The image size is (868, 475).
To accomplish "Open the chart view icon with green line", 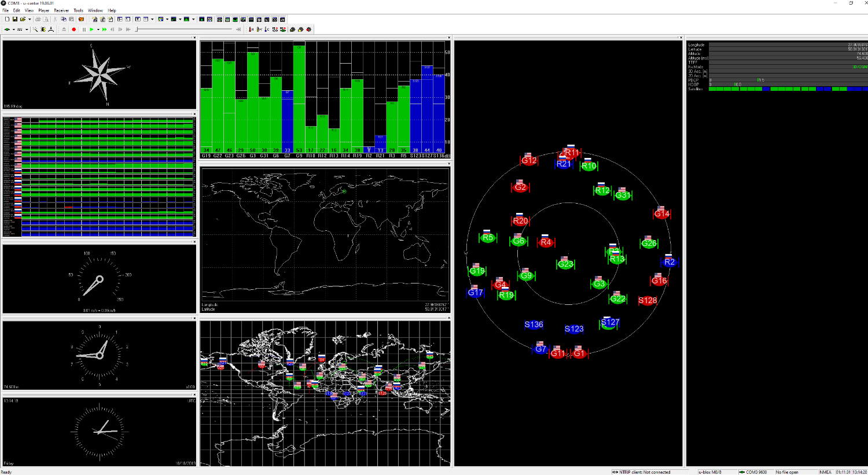I will pos(174,19).
